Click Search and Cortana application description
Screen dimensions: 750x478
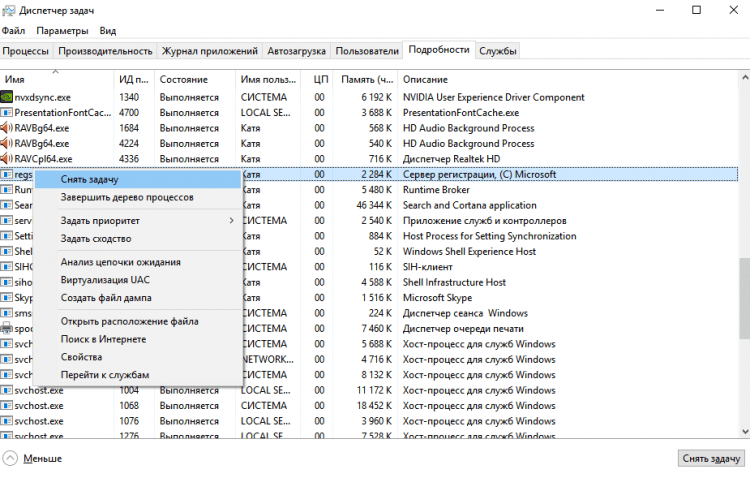[x=470, y=205]
